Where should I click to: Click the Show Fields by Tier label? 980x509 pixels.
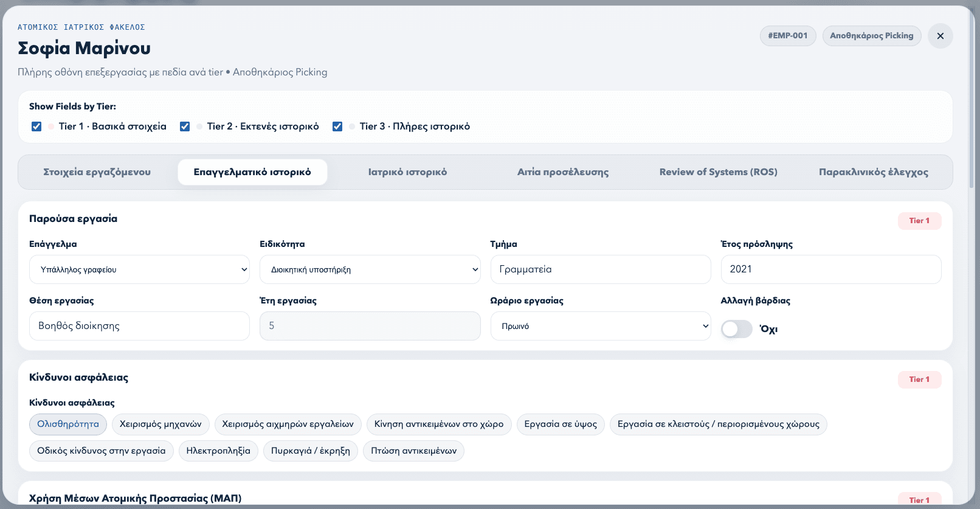pos(72,106)
